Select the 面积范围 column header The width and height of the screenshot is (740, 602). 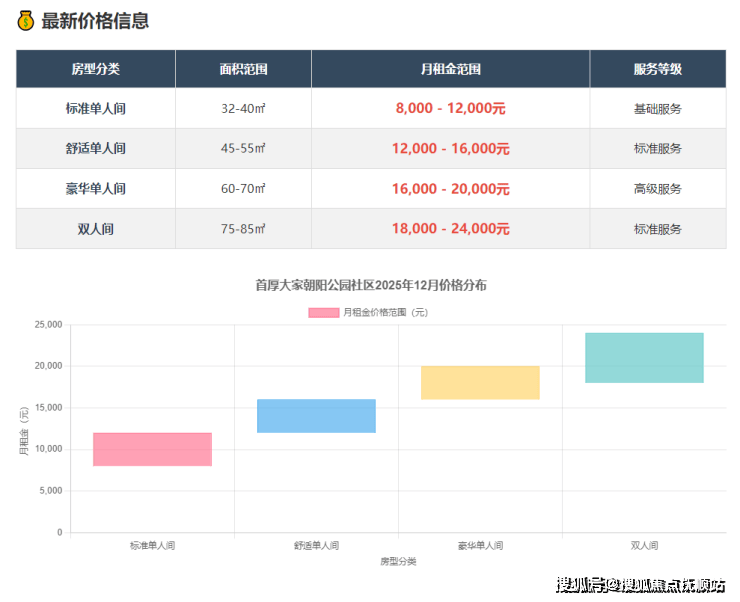[243, 69]
